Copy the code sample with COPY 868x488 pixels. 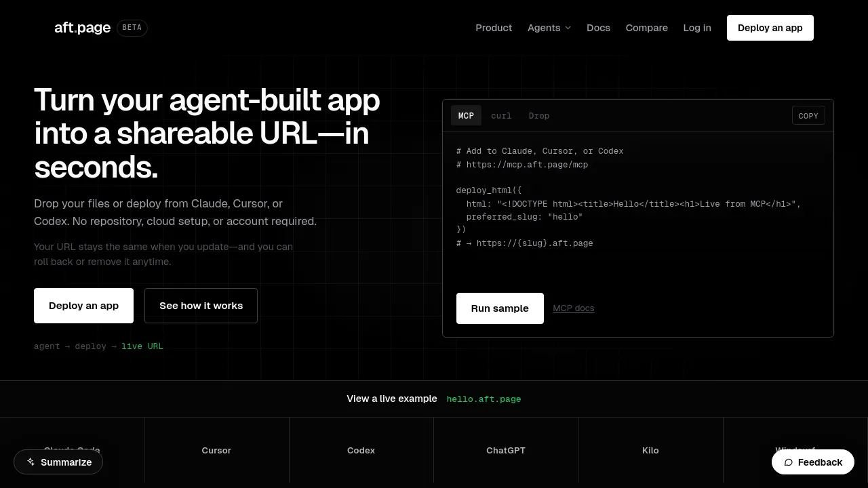(808, 115)
